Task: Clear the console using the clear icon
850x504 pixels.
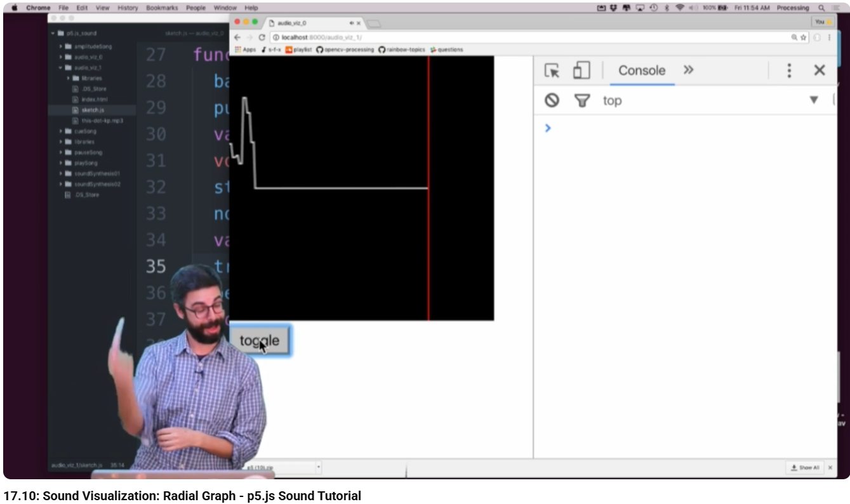Action: tap(551, 100)
